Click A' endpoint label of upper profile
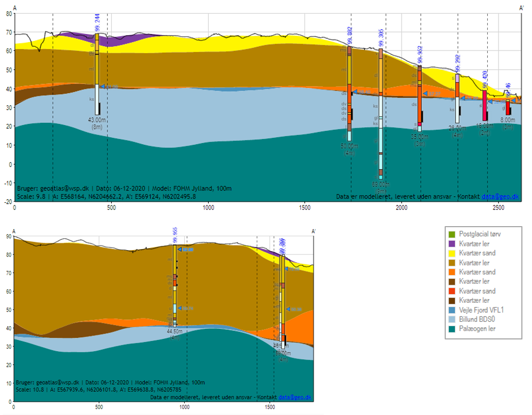Viewport: 532px width, 415px height. click(521, 7)
